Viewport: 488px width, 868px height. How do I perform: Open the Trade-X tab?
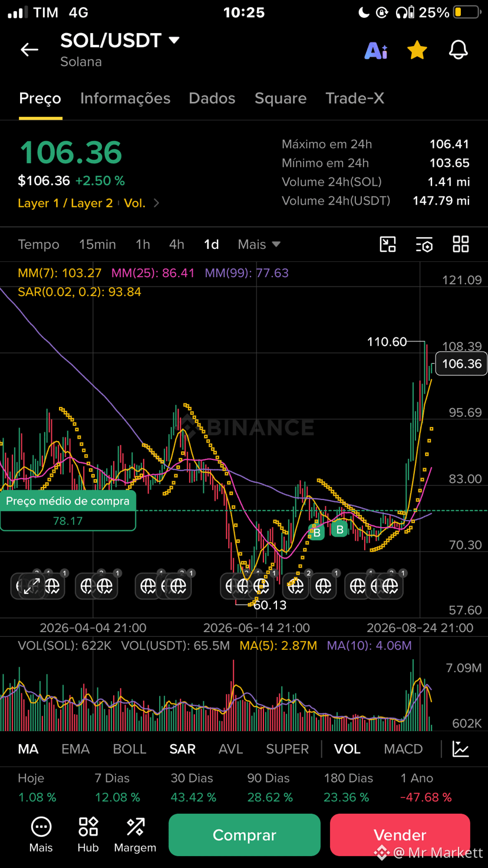point(355,98)
